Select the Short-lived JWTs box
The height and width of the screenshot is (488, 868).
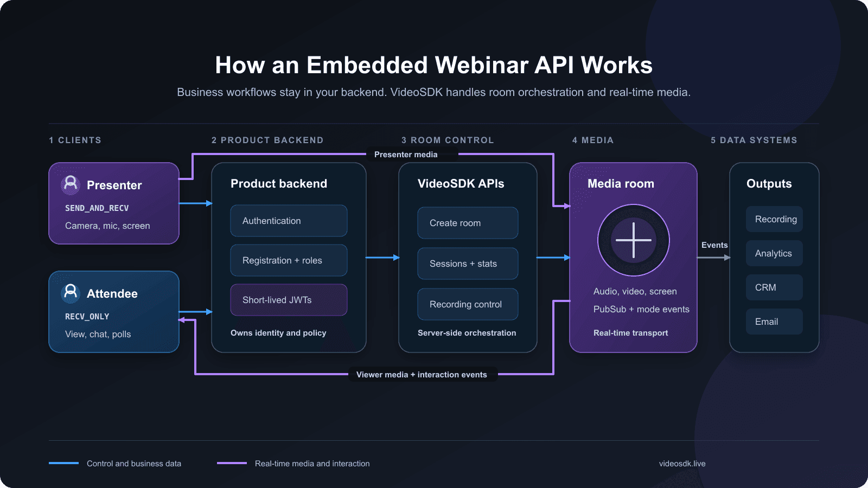(289, 300)
